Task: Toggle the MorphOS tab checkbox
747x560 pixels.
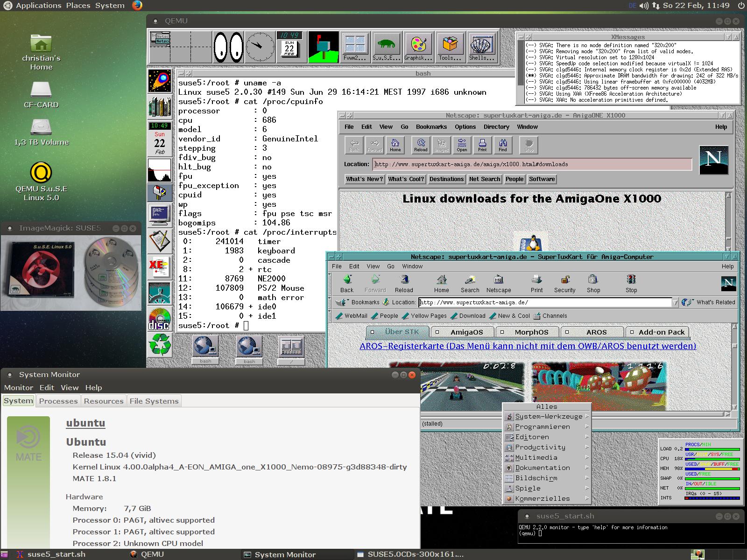Action: (502, 332)
